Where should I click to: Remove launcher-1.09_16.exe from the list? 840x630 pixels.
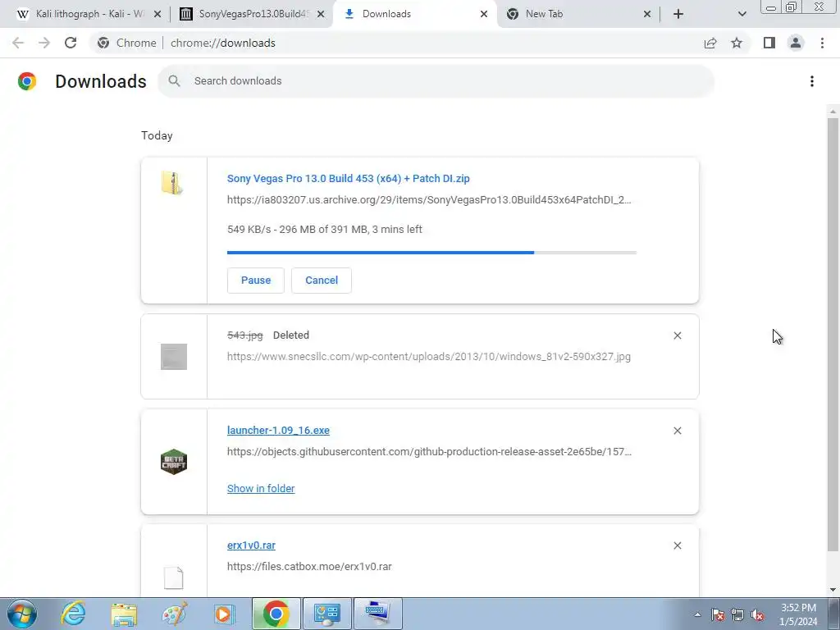[678, 431]
